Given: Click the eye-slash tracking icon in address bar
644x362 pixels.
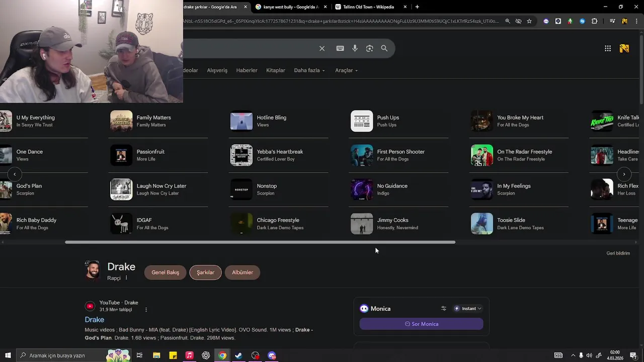Looking at the screenshot, I should (x=518, y=21).
